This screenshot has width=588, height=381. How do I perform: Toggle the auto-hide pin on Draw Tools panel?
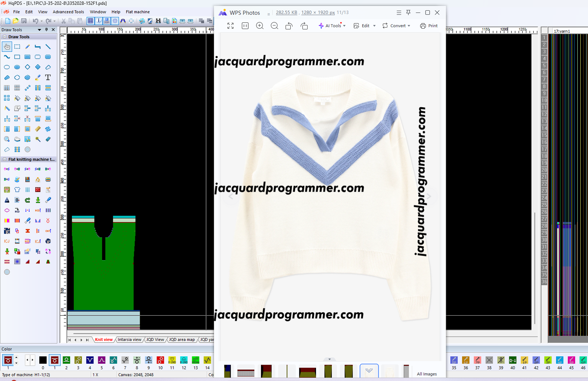tap(46, 30)
